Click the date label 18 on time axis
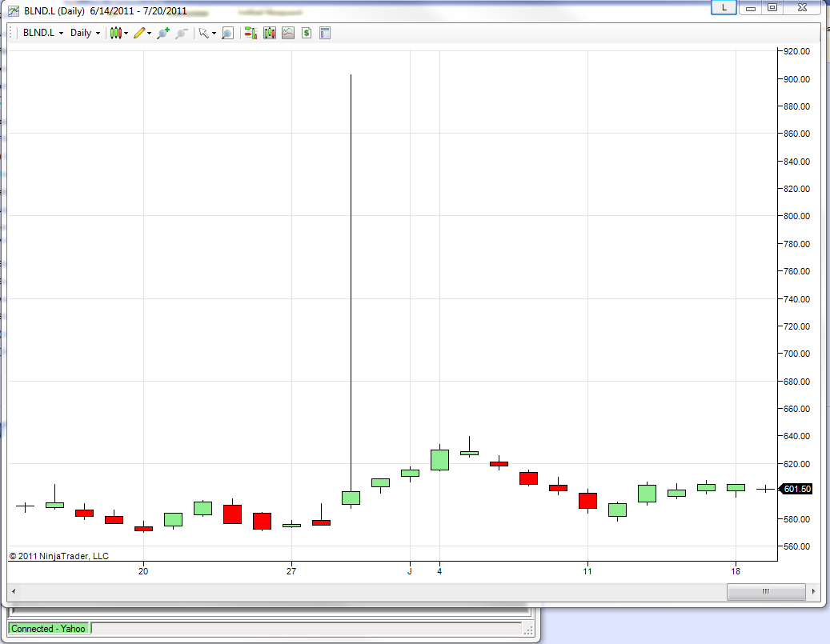The image size is (830, 644). (736, 571)
